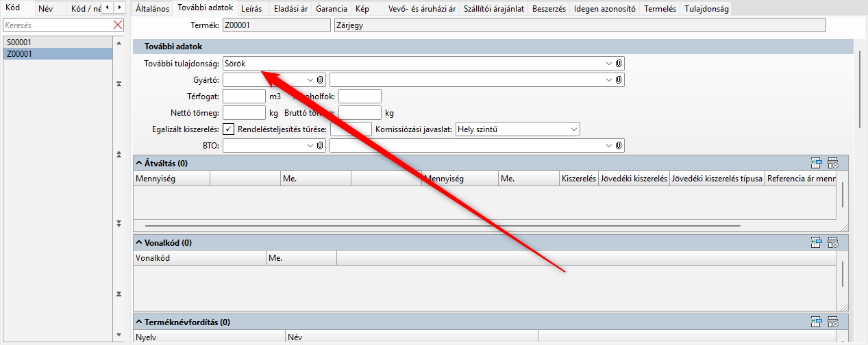Click the horizontal scrollbar in Átváltás table
The width and height of the screenshot is (868, 345).
point(443,225)
